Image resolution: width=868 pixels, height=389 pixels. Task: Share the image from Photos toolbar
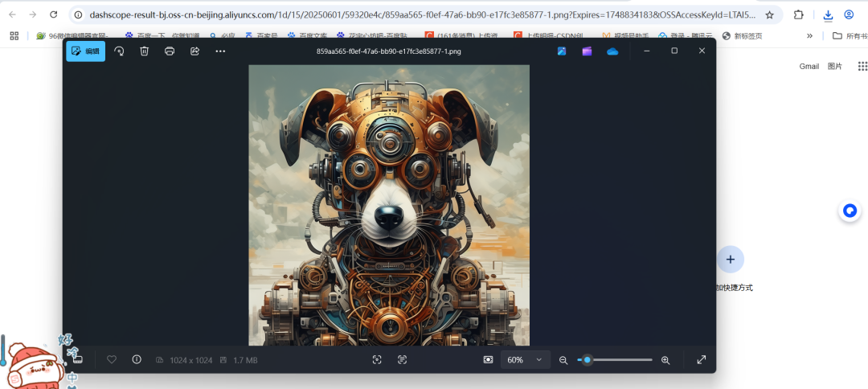(x=194, y=51)
